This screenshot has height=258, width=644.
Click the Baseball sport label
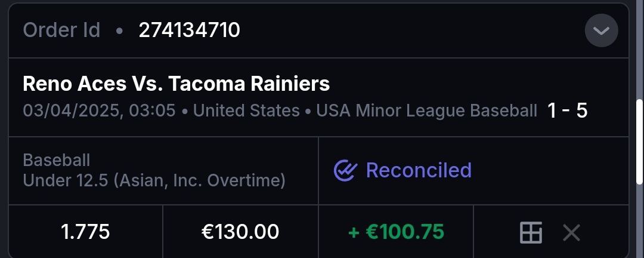click(57, 160)
